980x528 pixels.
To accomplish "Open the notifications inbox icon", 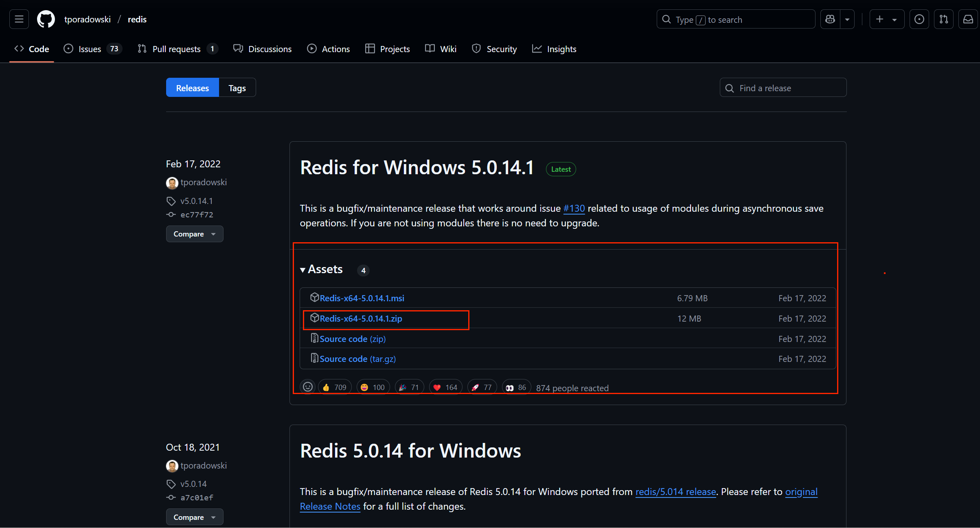I will tap(968, 19).
